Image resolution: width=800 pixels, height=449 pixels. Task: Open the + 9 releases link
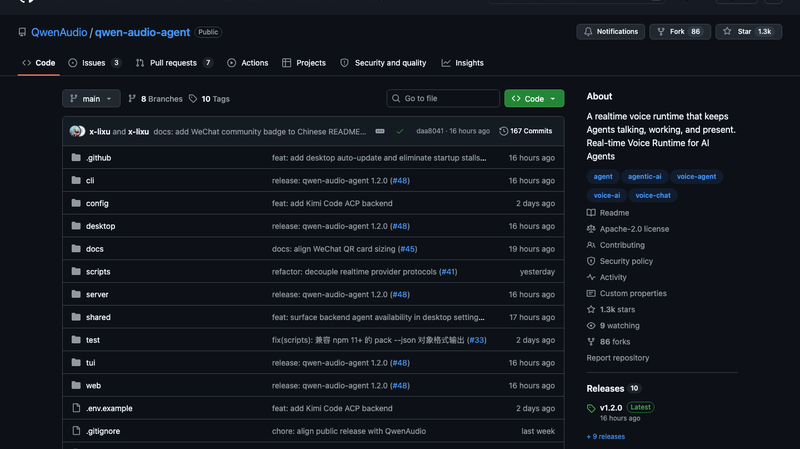pos(606,437)
